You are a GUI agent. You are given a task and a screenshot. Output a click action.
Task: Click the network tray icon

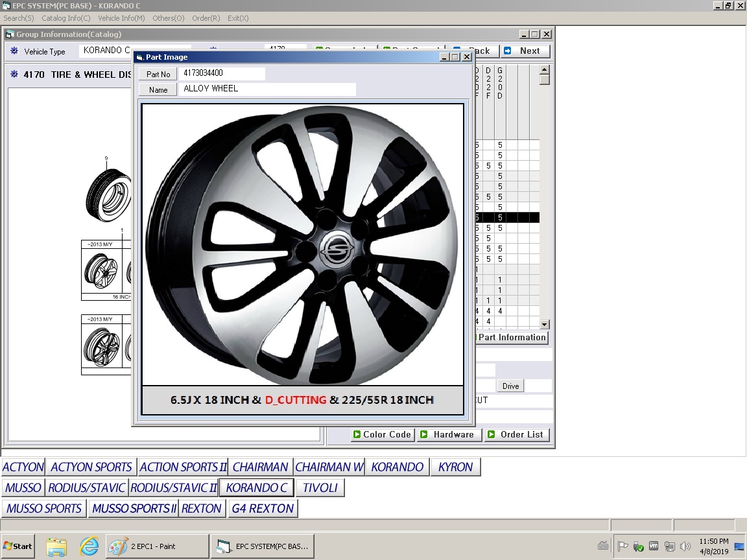[x=670, y=546]
